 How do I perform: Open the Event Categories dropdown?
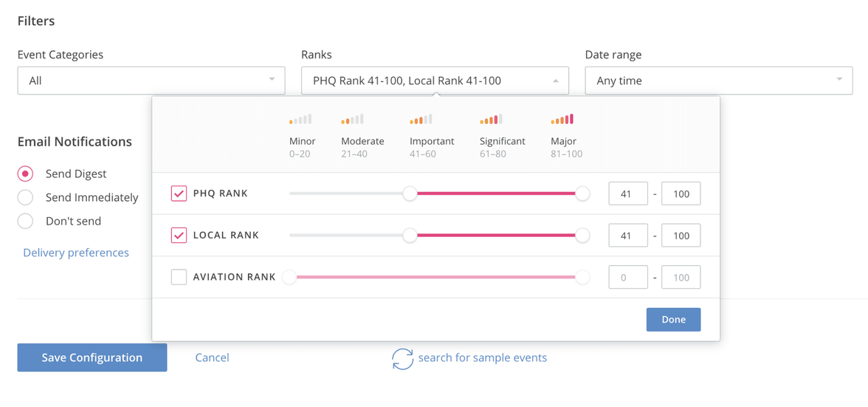151,81
